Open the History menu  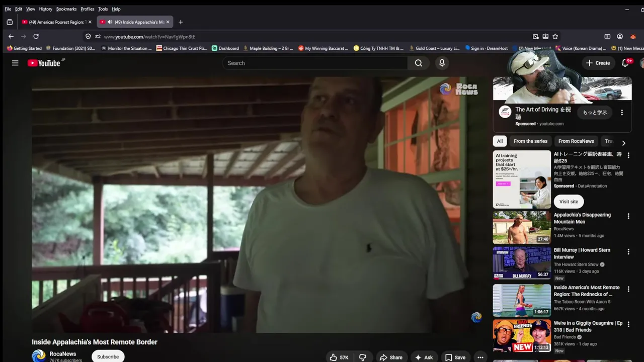click(x=46, y=9)
